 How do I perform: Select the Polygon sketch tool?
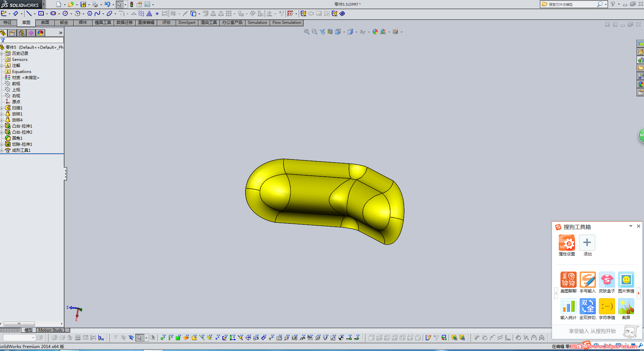pos(90,13)
